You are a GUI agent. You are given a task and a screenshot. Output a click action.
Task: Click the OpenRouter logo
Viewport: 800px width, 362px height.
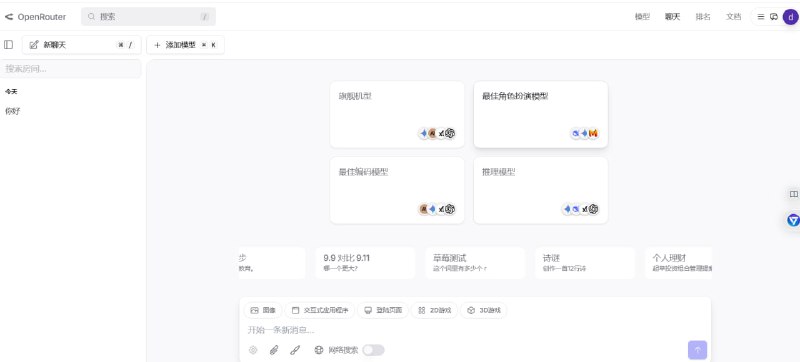[35, 17]
